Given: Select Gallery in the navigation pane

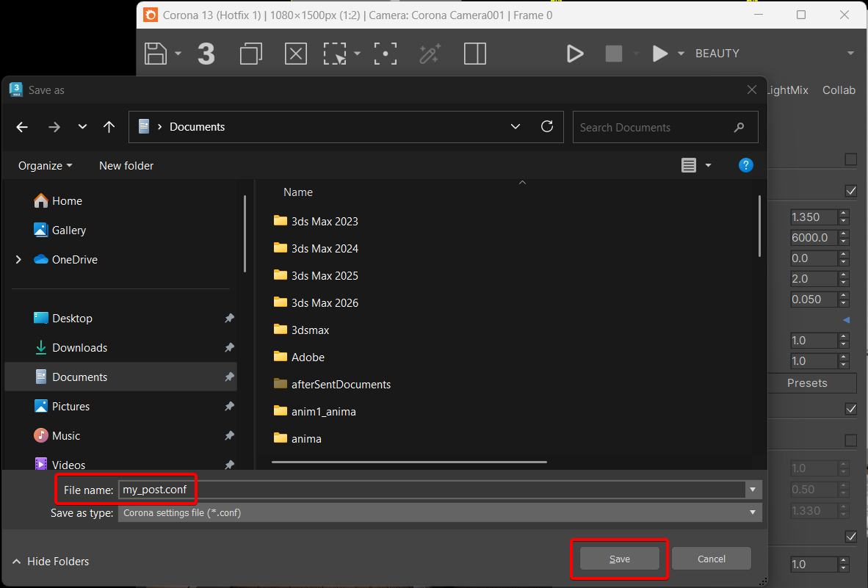Looking at the screenshot, I should [59, 230].
